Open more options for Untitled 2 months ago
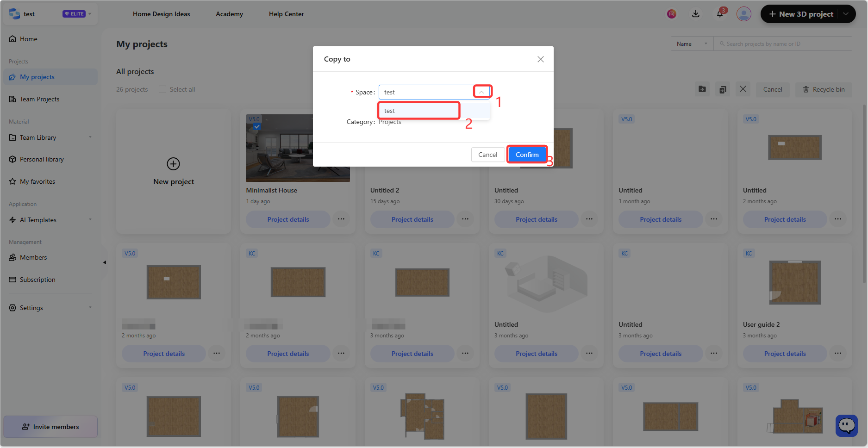The image size is (868, 448). tap(838, 219)
